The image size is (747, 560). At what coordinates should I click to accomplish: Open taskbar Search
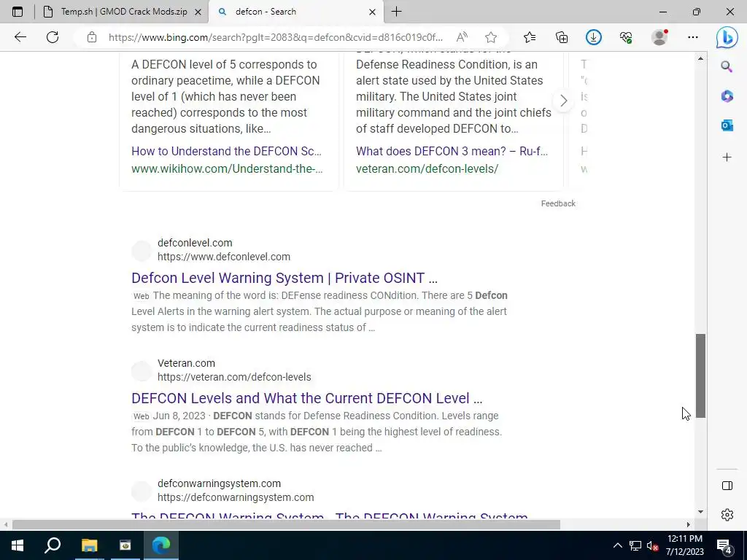(53, 545)
